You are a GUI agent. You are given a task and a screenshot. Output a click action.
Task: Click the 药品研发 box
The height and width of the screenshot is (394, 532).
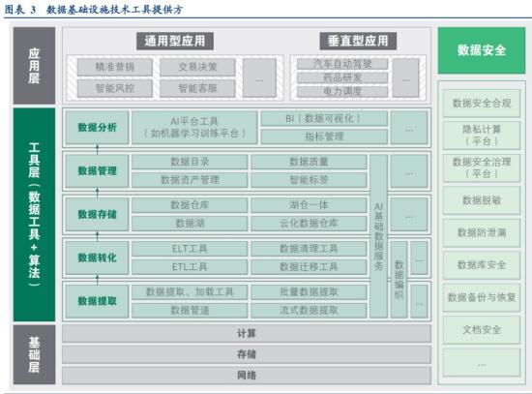342,77
